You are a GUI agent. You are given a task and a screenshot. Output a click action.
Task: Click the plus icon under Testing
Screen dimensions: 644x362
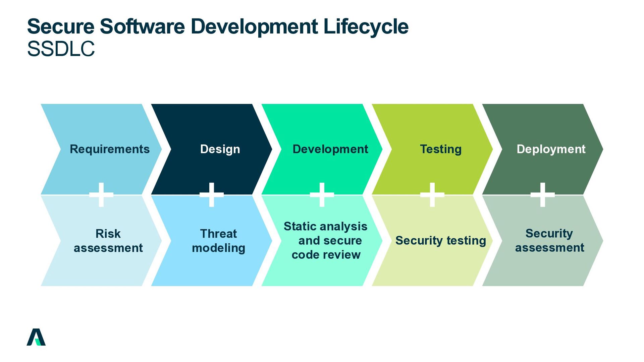click(x=432, y=194)
